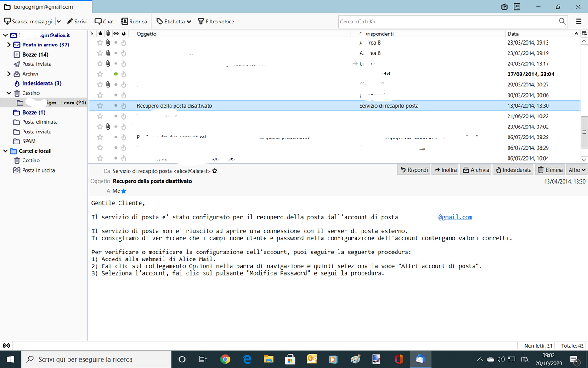
Task: Toggle the Filtro veloce quick filter bar
Action: point(216,22)
